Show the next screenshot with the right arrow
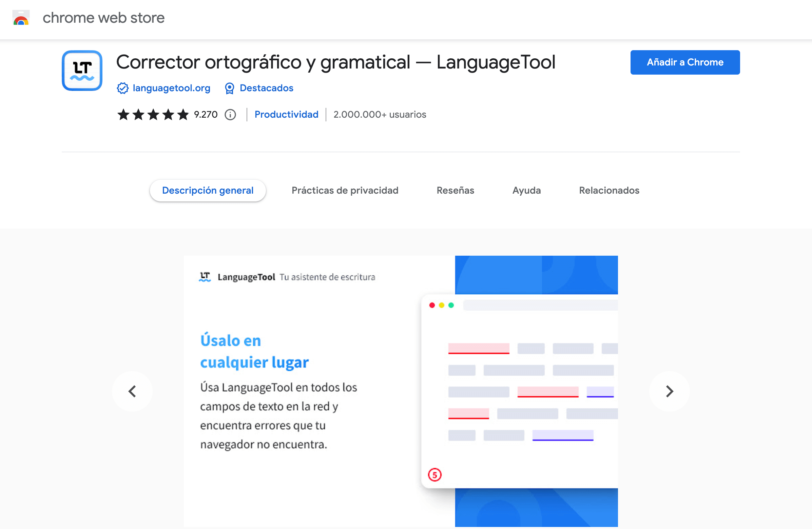The width and height of the screenshot is (812, 529). (x=670, y=391)
